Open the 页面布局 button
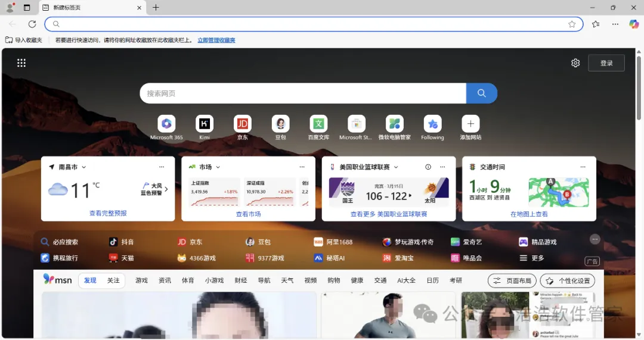The height and width of the screenshot is (340, 644). [512, 281]
